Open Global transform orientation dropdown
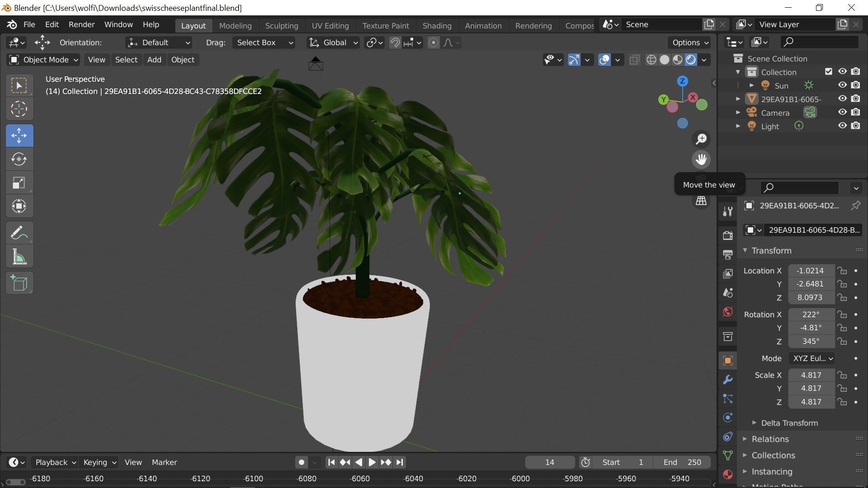 click(333, 42)
